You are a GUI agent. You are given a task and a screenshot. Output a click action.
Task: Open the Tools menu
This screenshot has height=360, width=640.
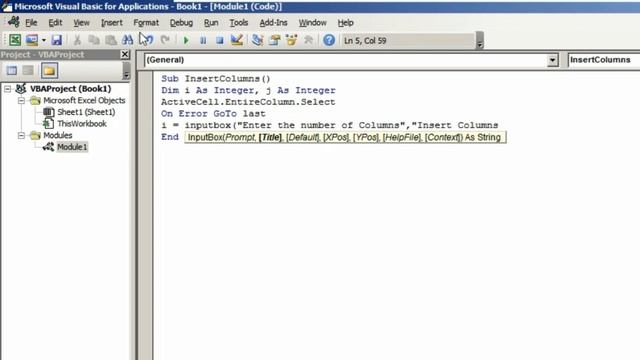pos(238,23)
